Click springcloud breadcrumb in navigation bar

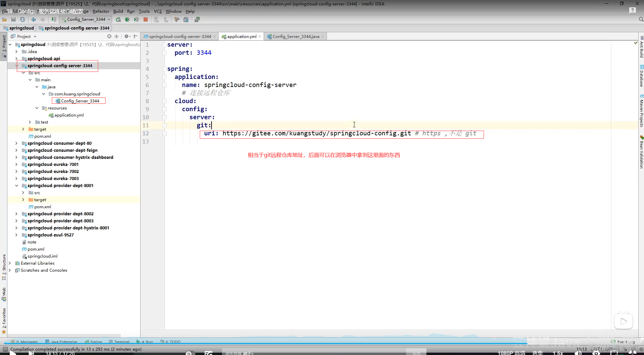pos(19,28)
